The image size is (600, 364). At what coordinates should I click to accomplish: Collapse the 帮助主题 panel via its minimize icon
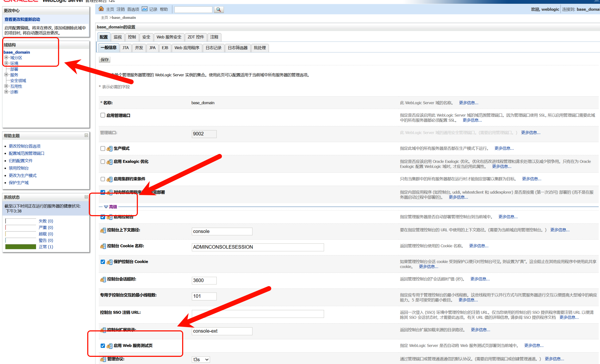[86, 135]
